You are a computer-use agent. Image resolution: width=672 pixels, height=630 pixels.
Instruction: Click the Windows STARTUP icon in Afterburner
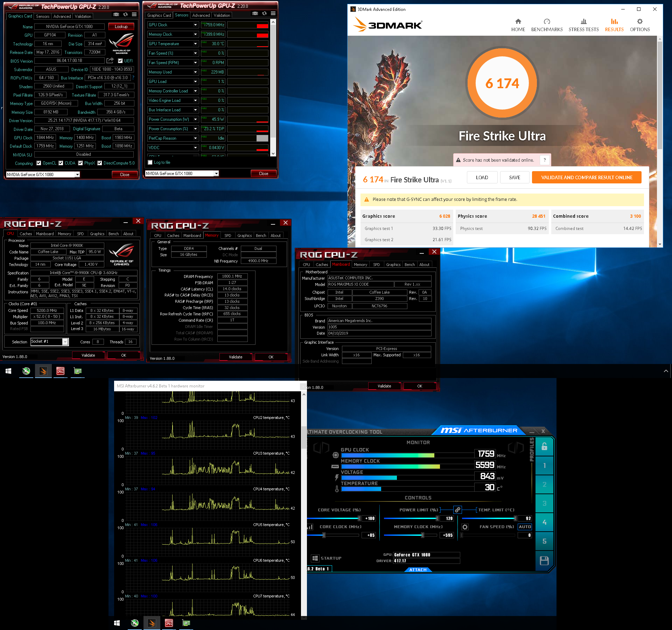tap(315, 558)
